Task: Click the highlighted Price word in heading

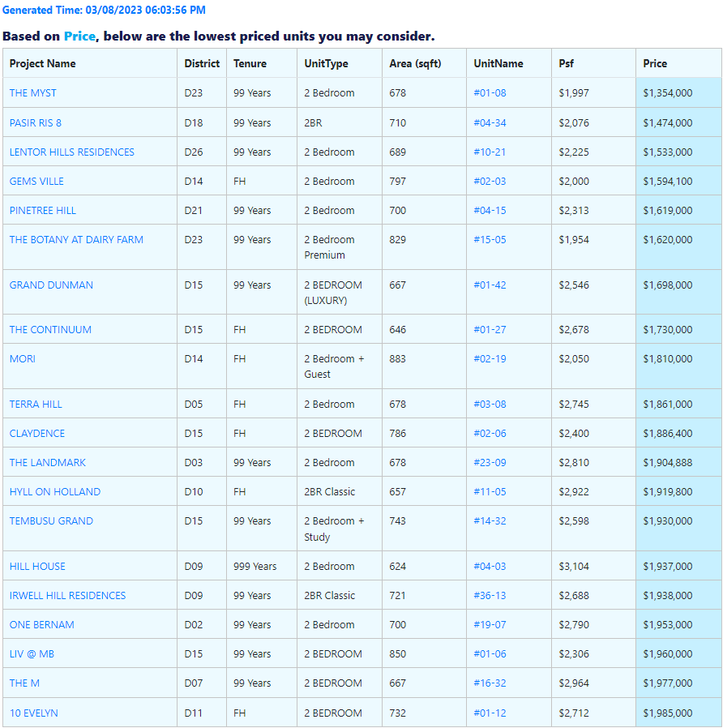Action: 79,36
